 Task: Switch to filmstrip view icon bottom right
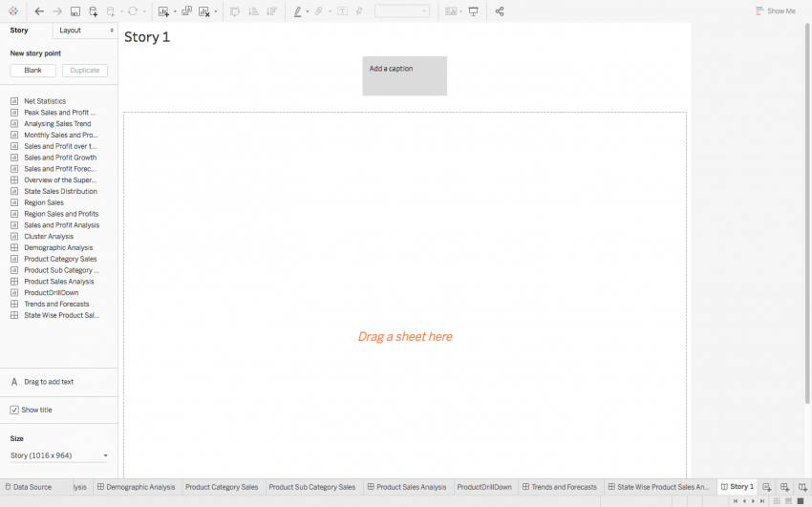(x=788, y=500)
